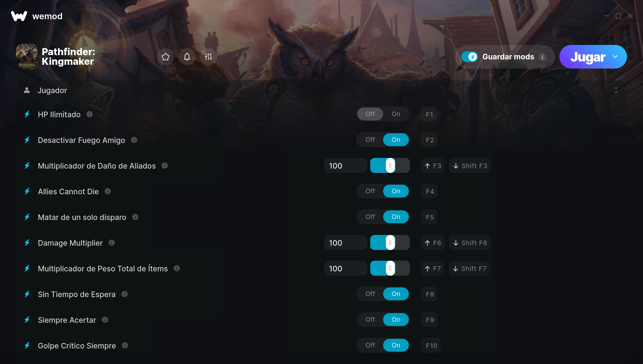
Task: Open the notifications bell icon
Action: click(x=187, y=57)
